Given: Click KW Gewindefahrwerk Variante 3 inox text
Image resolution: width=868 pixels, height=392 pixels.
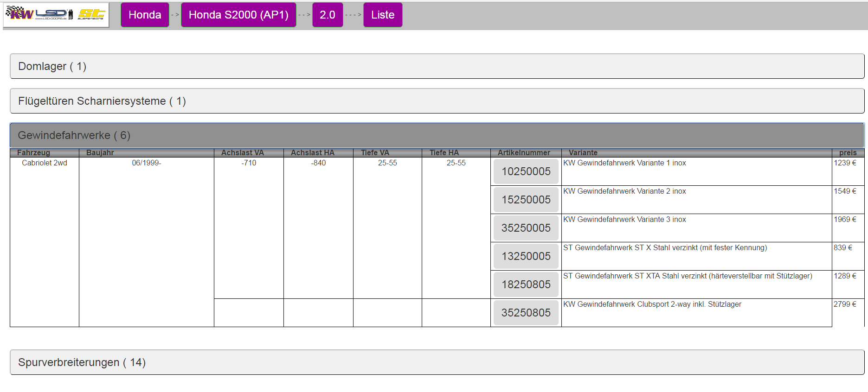Looking at the screenshot, I should pyautogui.click(x=624, y=220).
